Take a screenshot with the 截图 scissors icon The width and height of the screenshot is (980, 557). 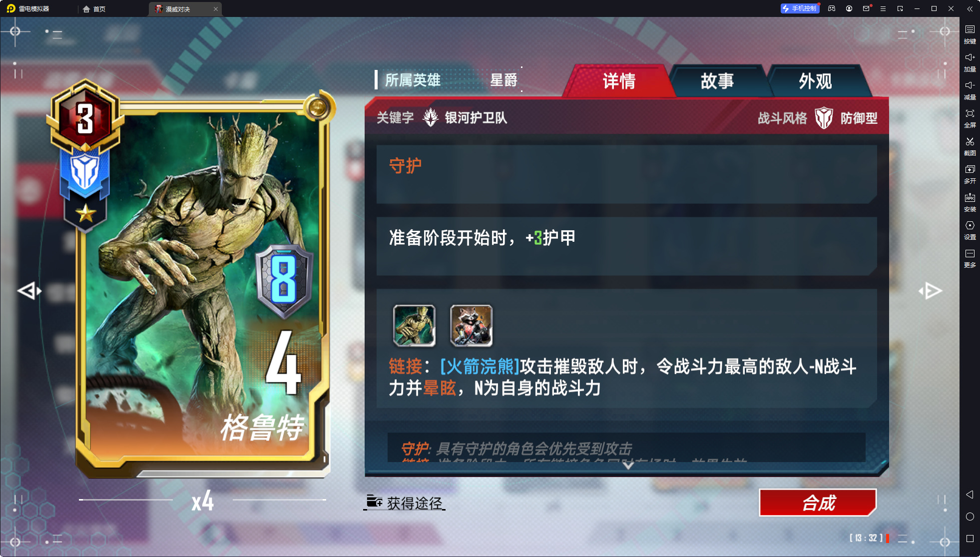click(x=970, y=146)
